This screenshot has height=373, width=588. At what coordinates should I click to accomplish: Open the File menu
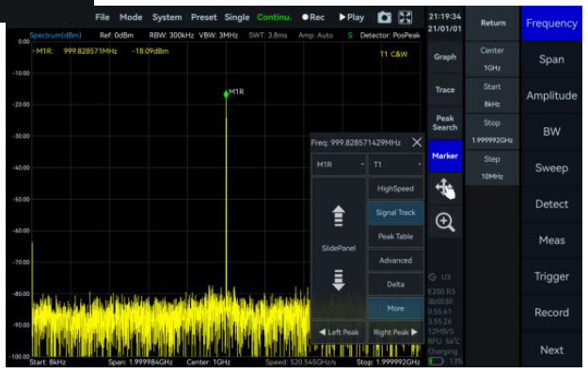102,17
